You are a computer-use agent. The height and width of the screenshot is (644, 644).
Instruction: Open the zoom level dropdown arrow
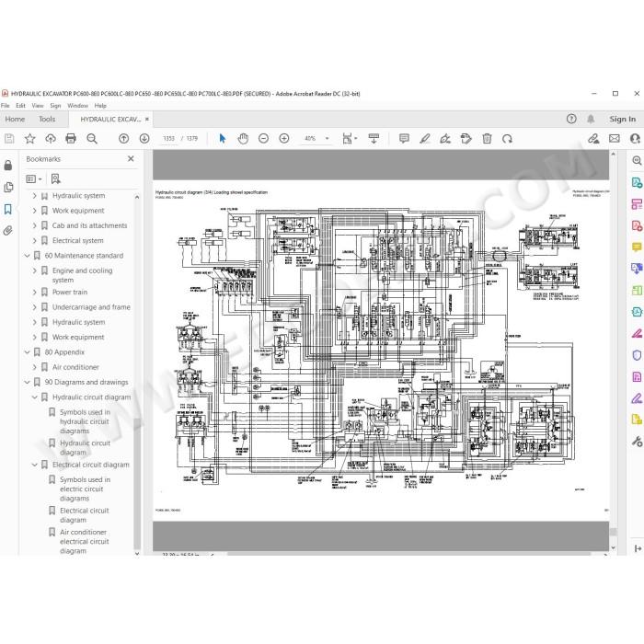coord(328,139)
